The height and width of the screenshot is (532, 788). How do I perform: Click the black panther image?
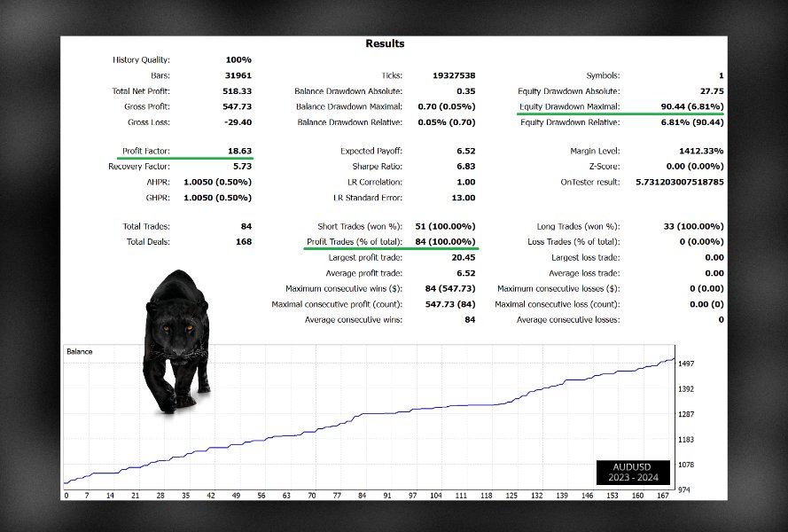(x=177, y=341)
